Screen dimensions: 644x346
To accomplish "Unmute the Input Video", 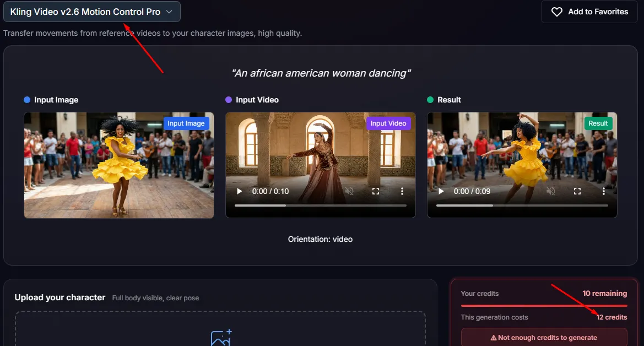I will (349, 191).
